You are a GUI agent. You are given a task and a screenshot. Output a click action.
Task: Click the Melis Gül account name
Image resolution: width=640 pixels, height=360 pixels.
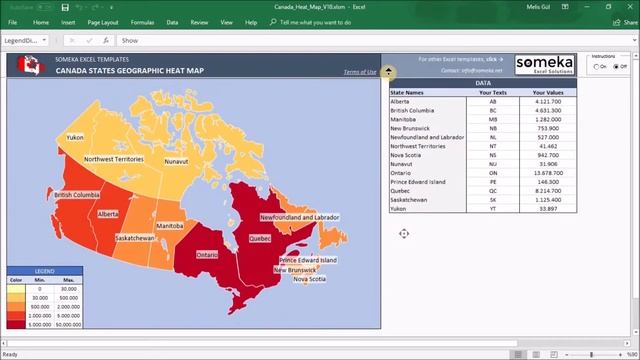(x=538, y=7)
